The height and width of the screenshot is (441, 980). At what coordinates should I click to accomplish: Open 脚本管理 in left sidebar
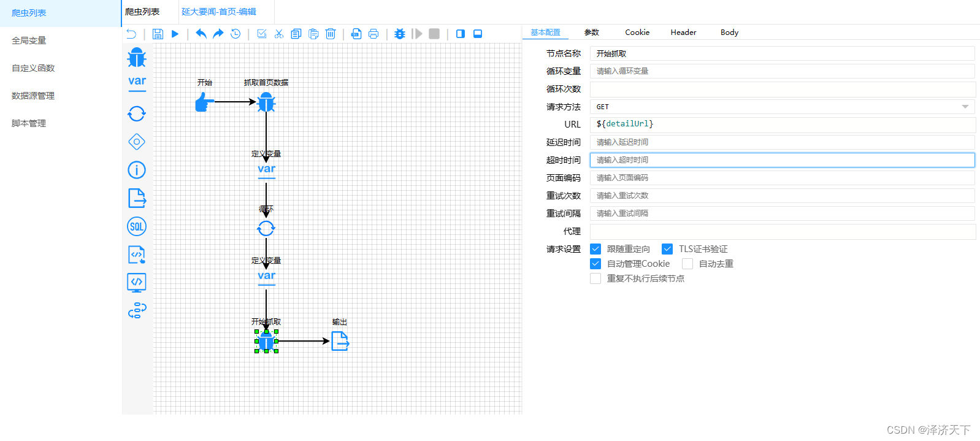[x=29, y=123]
